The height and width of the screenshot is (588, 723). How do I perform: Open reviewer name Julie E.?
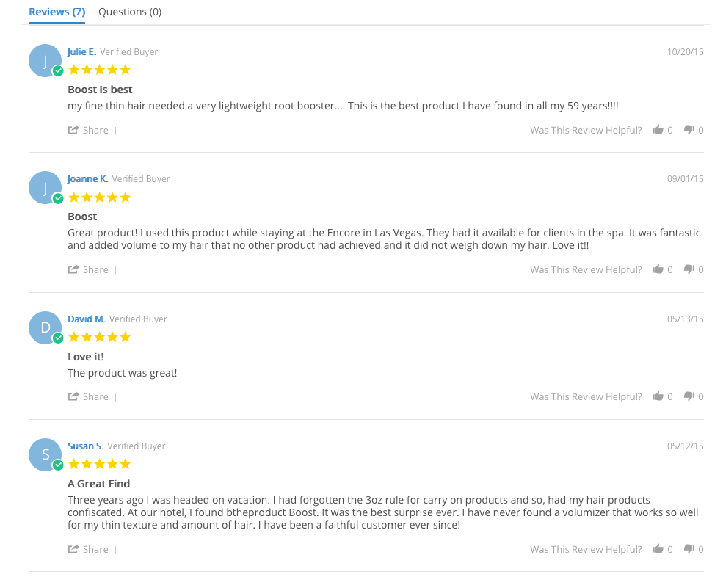click(x=81, y=52)
